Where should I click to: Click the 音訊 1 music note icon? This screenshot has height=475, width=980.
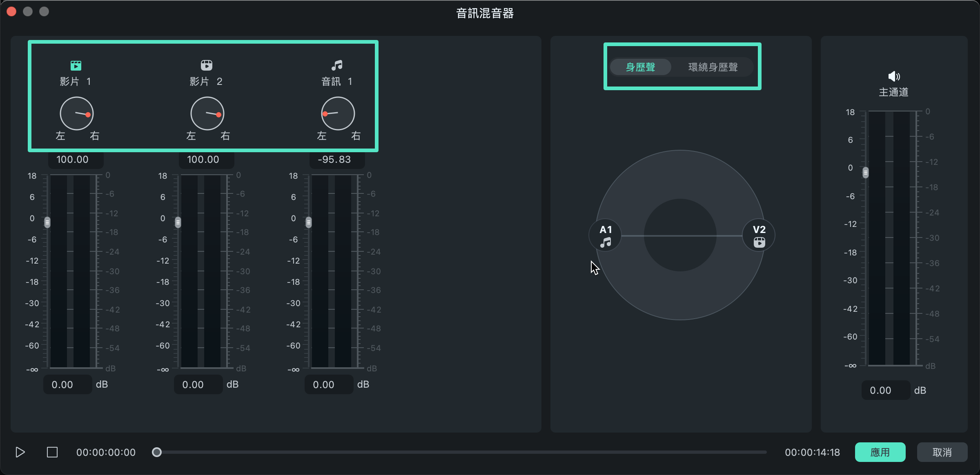[337, 65]
